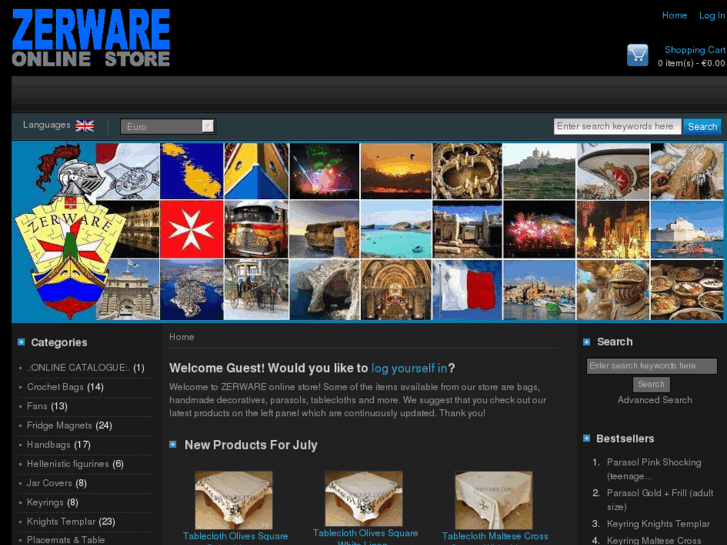Click the New Products heading bullet icon
The height and width of the screenshot is (545, 727).
click(173, 444)
